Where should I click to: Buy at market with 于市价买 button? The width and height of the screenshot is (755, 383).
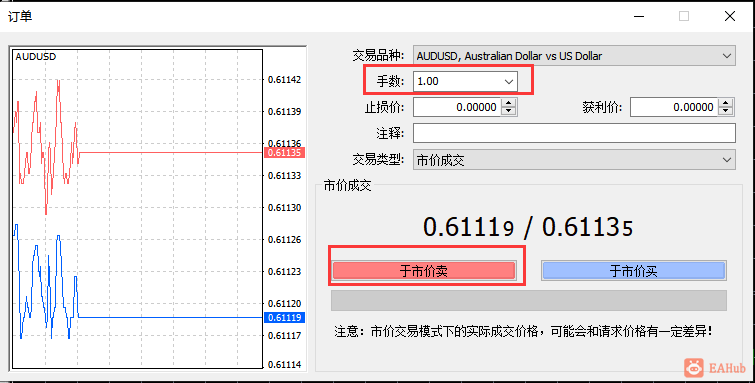point(634,271)
